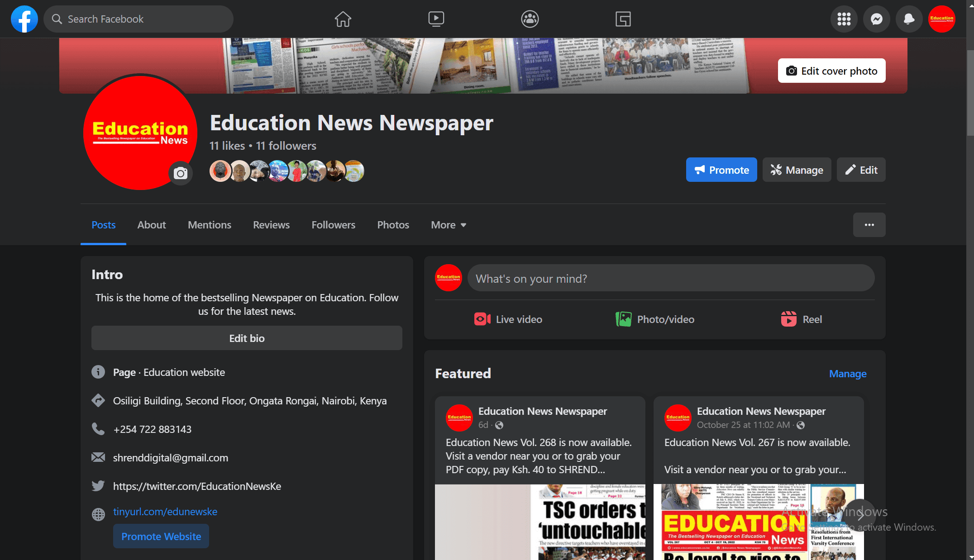974x560 pixels.
Task: Click the Twitter bird icon in Intro
Action: [98, 486]
